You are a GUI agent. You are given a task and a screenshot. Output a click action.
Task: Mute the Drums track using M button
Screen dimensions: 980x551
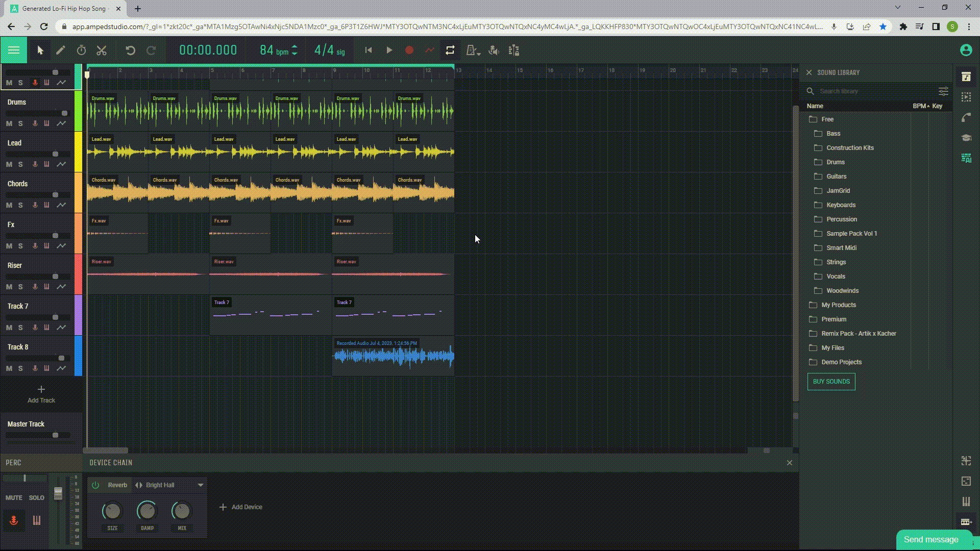[9, 123]
